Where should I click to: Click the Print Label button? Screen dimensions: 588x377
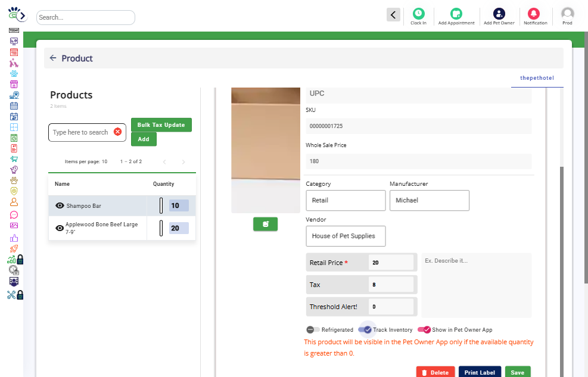pos(480,372)
